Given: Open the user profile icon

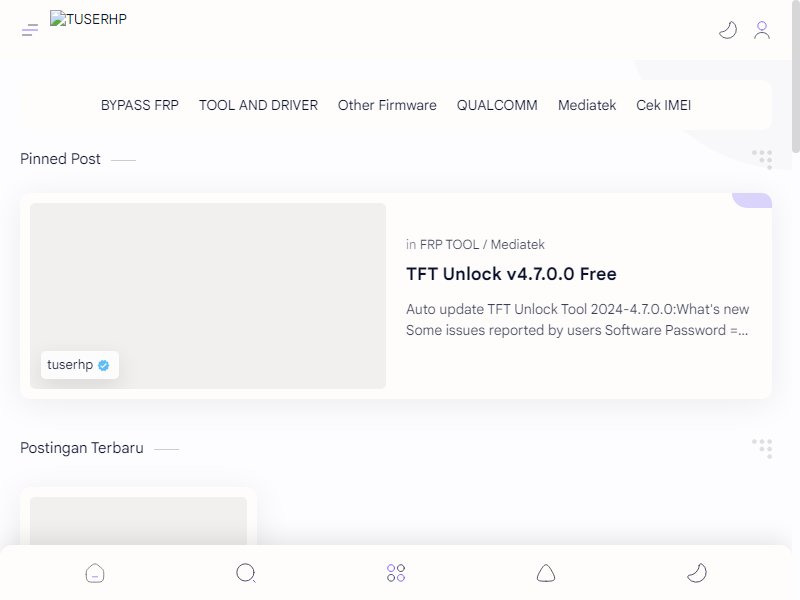Looking at the screenshot, I should (762, 30).
